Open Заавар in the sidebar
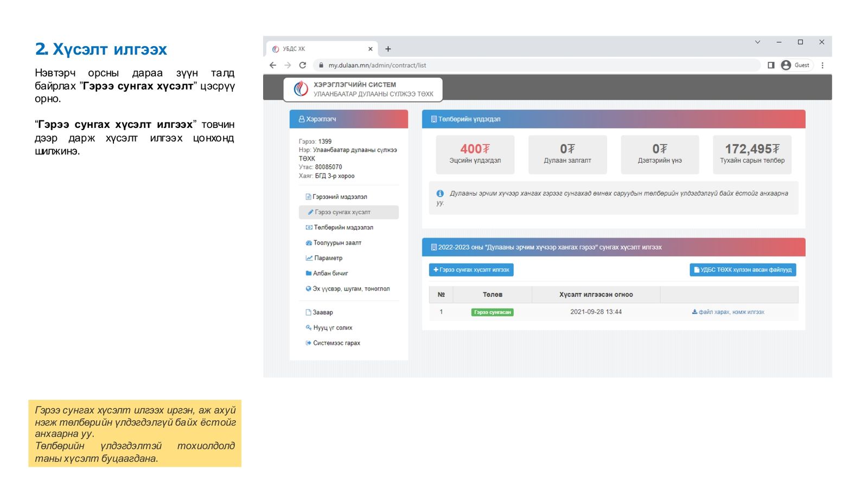This screenshot has width=868, height=488. coord(319,312)
